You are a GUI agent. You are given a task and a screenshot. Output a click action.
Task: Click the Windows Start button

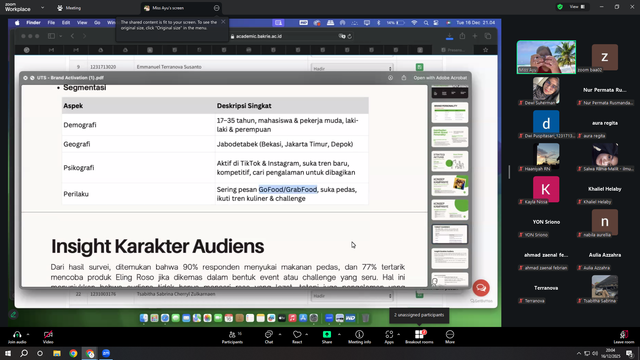(x=8, y=353)
